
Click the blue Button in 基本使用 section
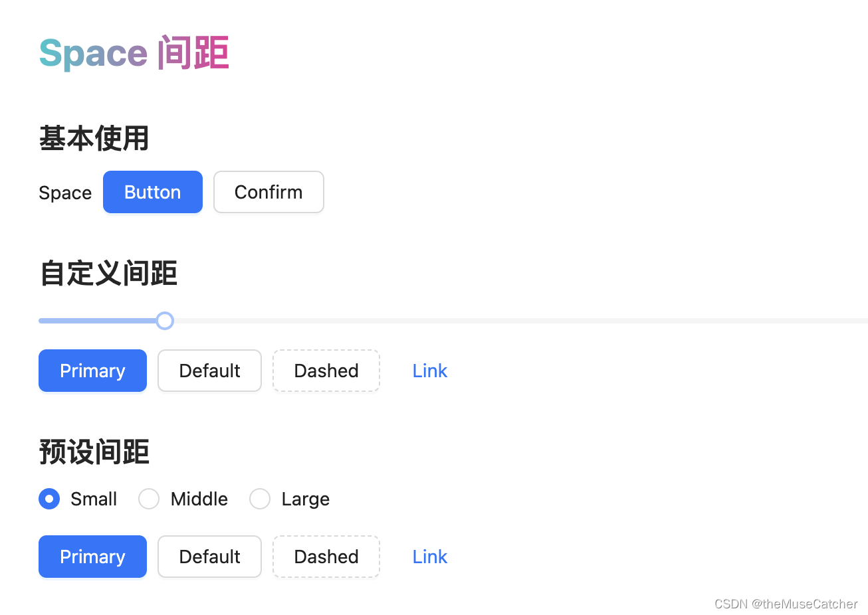[x=152, y=192]
